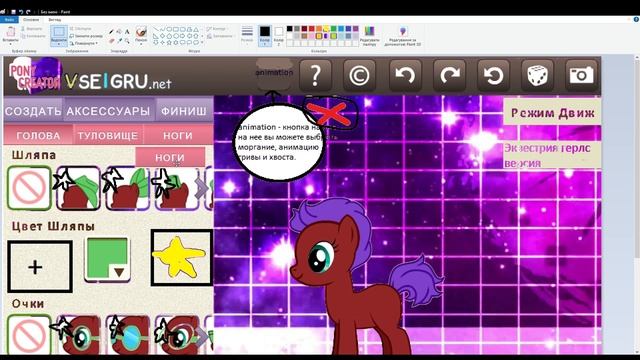Select the ГОЛОВА sub-tab
640x360 pixels.
coord(38,136)
